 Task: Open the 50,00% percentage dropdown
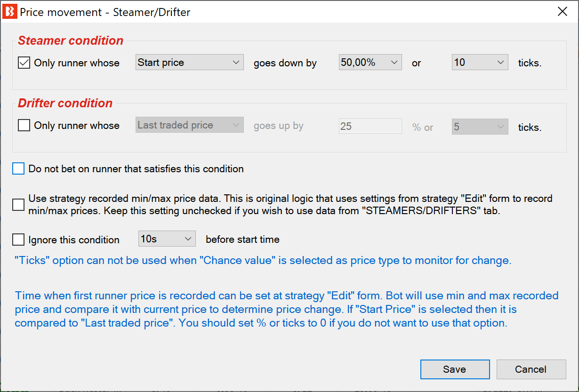click(370, 63)
